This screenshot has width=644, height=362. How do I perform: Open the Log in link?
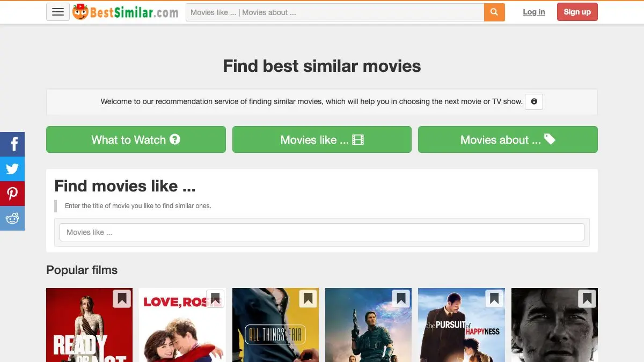click(x=534, y=12)
